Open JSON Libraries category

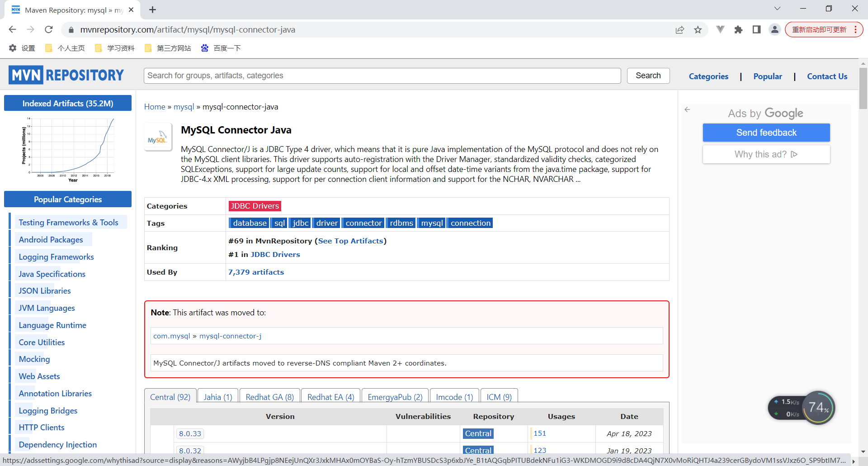click(x=45, y=290)
